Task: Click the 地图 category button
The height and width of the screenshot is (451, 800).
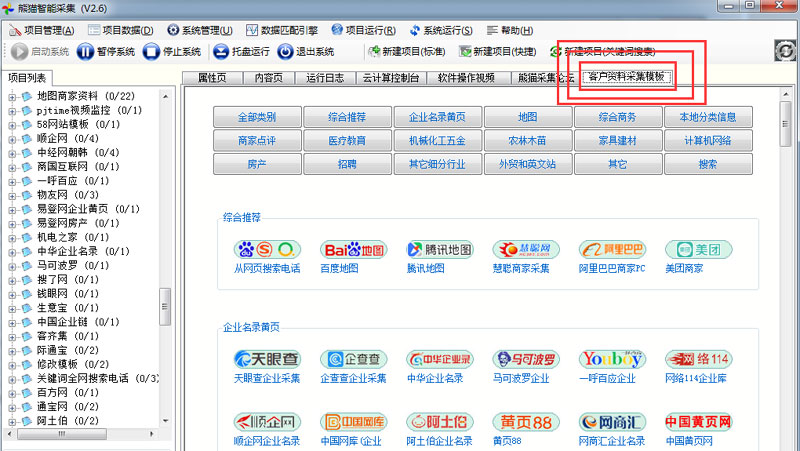Action: click(x=528, y=117)
